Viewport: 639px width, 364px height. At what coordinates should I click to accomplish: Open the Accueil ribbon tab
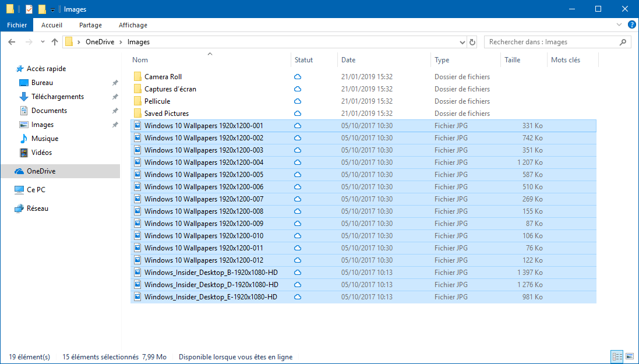(52, 25)
